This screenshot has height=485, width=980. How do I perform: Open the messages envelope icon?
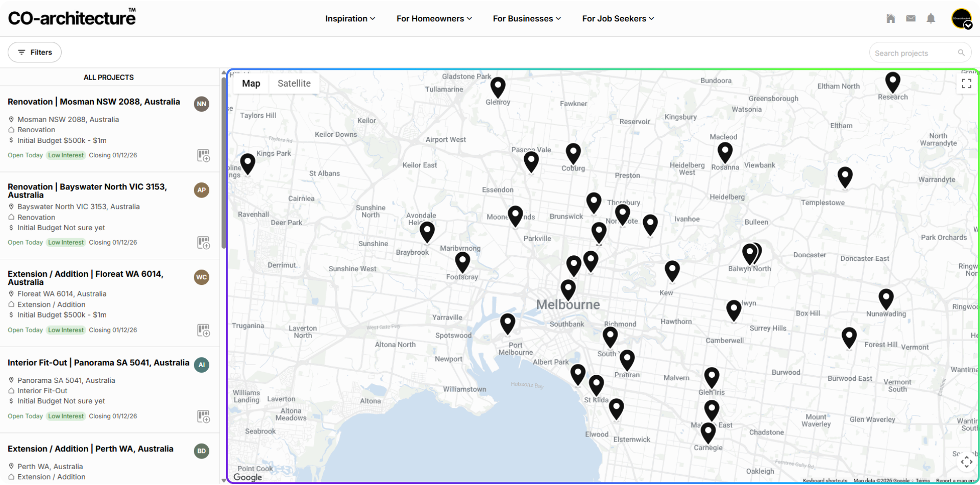tap(911, 18)
